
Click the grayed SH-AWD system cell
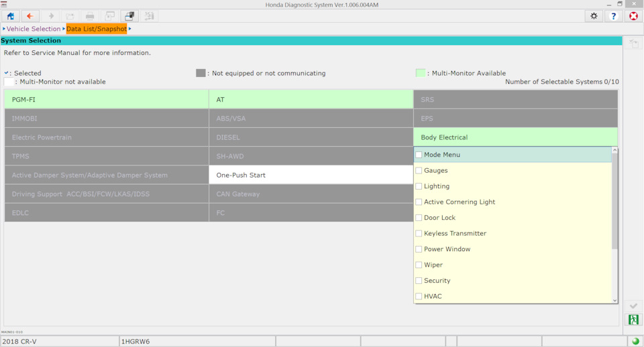point(311,156)
